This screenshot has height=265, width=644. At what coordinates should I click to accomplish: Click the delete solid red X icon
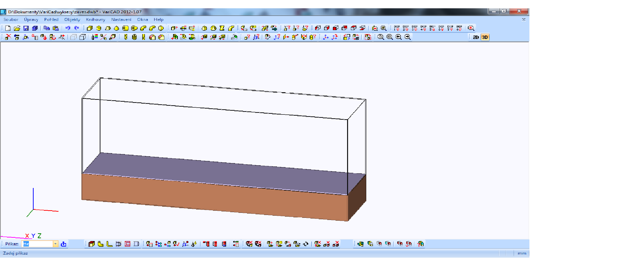click(x=8, y=37)
